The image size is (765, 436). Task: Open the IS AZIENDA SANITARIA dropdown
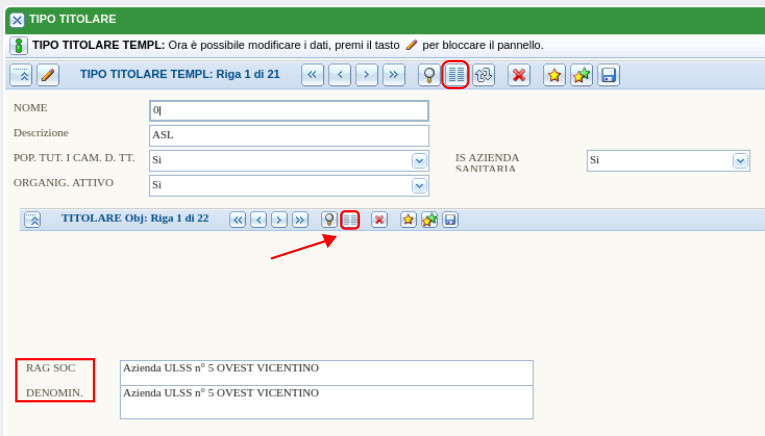coord(740,160)
